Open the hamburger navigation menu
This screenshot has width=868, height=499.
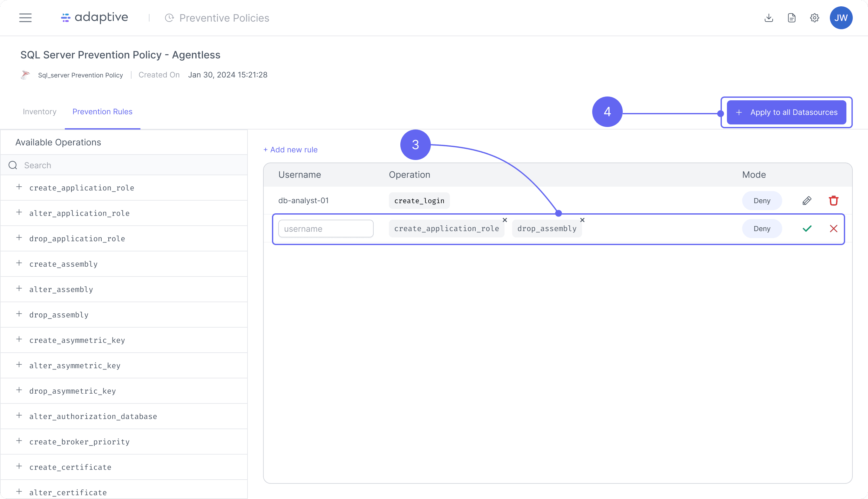(x=25, y=18)
